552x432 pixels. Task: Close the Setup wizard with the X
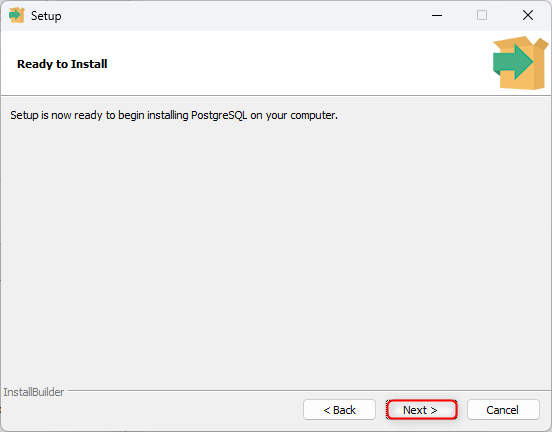point(528,15)
